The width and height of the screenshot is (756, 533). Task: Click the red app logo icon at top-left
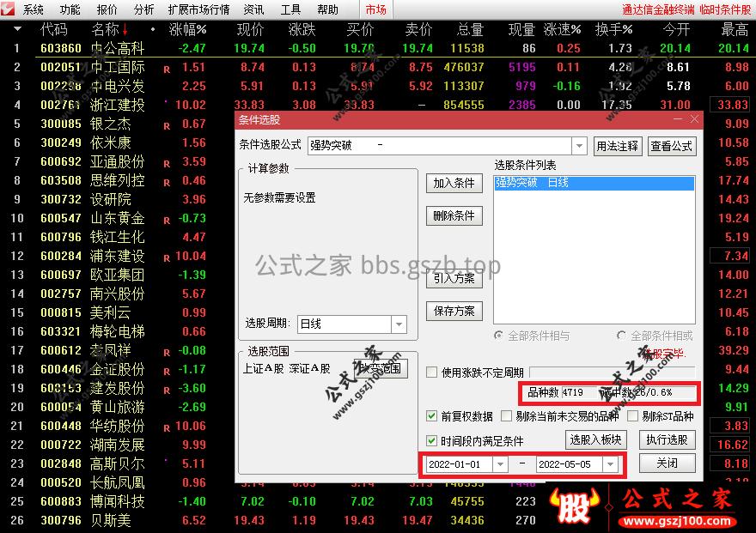tap(7, 9)
